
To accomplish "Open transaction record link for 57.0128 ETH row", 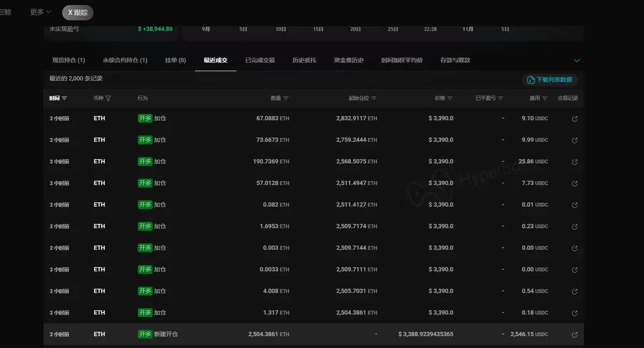I will coord(575,183).
